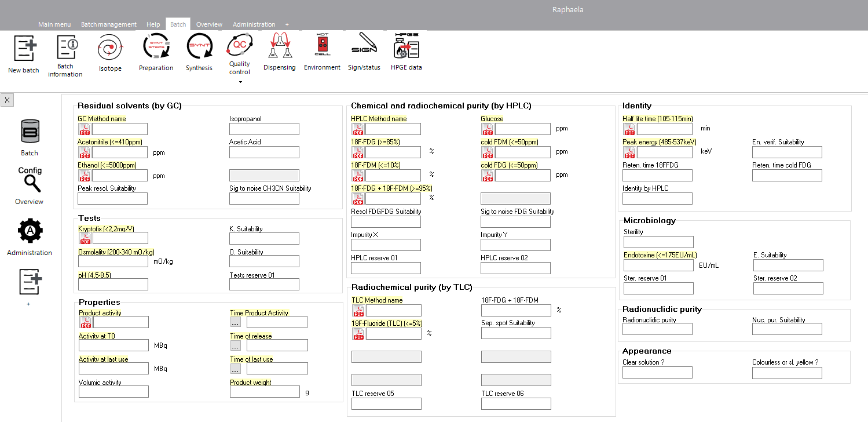Click the Clear solution ? field
The image size is (868, 422).
tap(658, 372)
